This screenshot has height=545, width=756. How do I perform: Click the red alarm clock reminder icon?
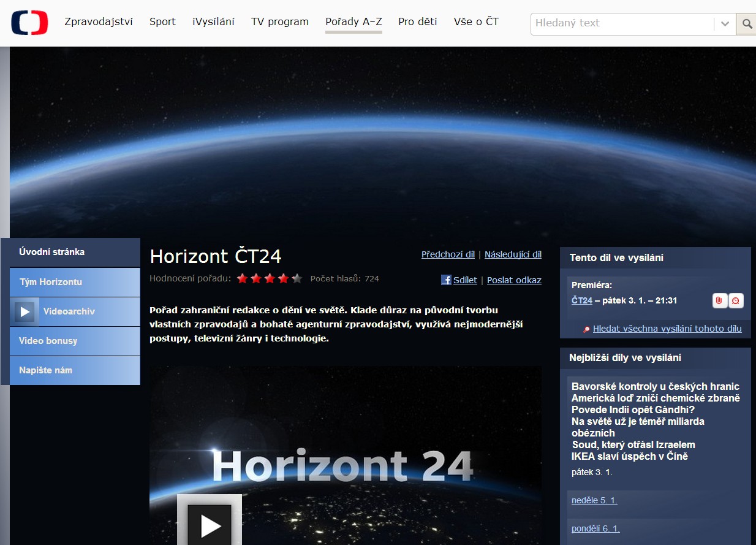click(736, 300)
